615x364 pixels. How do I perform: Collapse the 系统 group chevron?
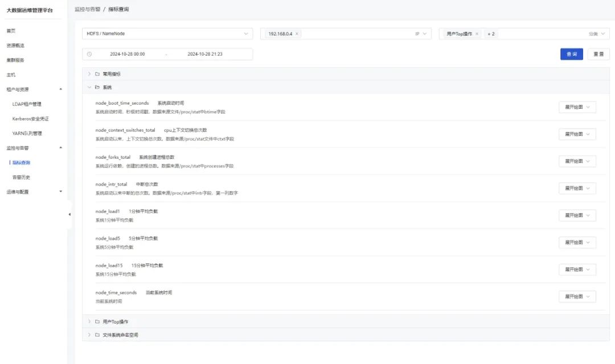pos(89,88)
